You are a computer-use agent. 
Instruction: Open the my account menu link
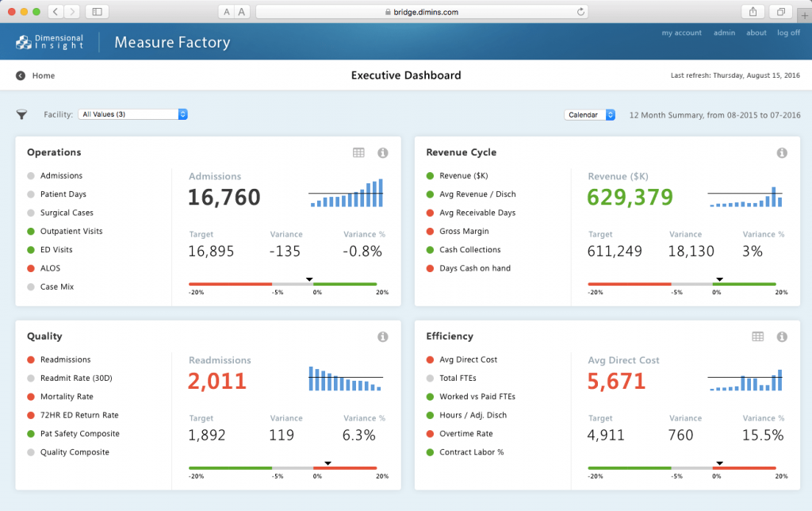pyautogui.click(x=681, y=33)
